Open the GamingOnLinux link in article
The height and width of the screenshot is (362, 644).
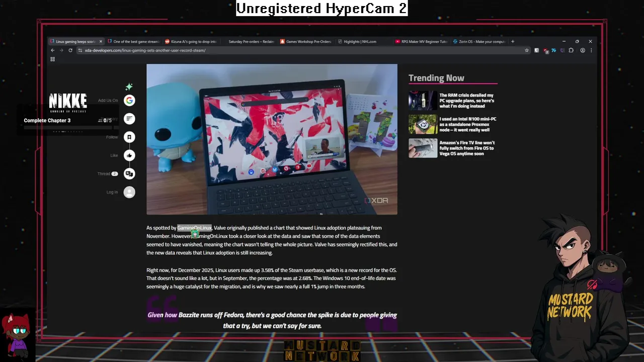pos(194,228)
